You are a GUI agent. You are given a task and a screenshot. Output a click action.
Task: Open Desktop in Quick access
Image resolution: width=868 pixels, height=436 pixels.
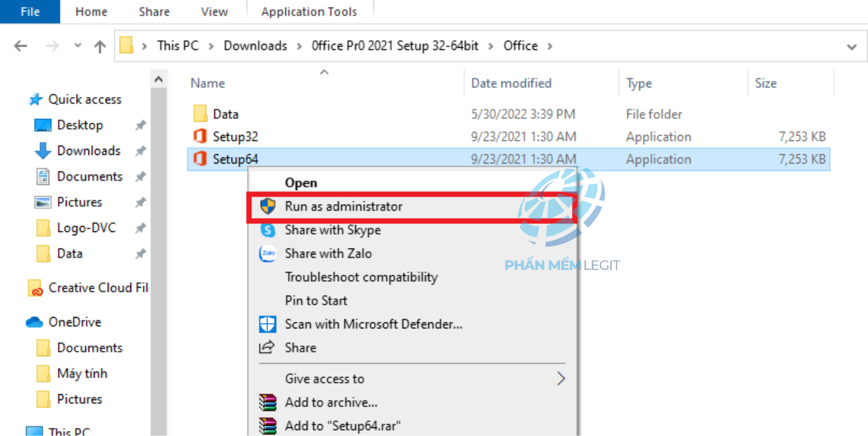tap(80, 126)
